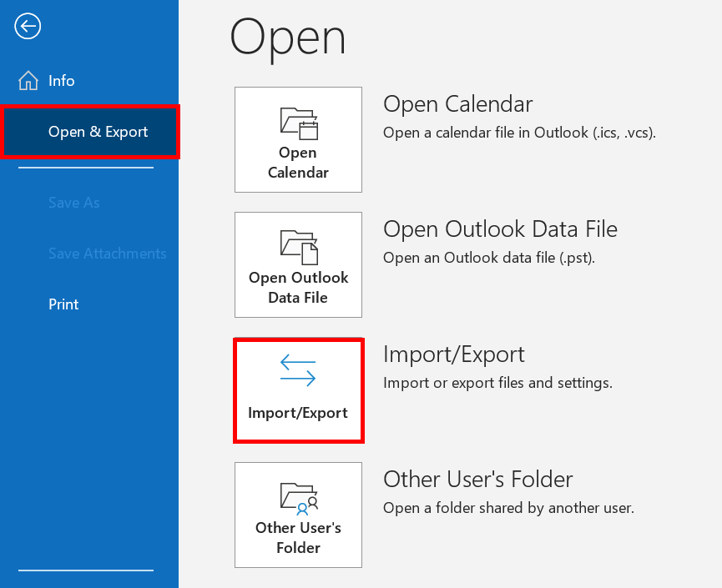Click the Open page heading

pos(287,38)
